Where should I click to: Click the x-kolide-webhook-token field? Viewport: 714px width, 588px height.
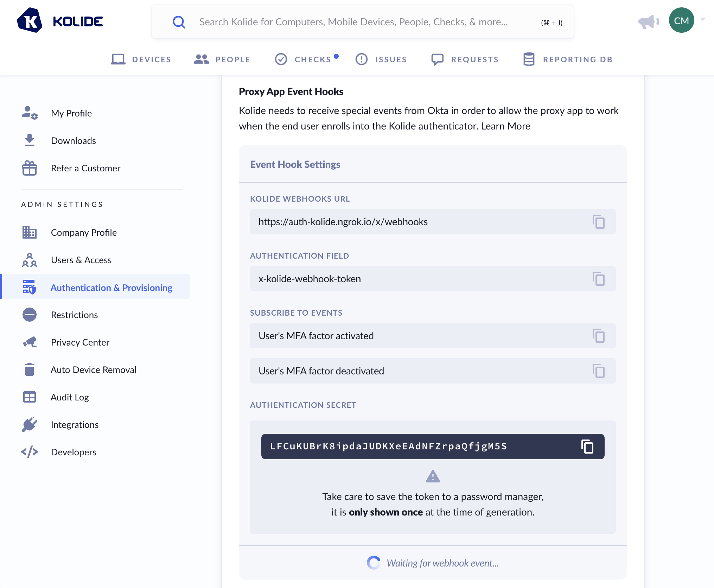(433, 279)
